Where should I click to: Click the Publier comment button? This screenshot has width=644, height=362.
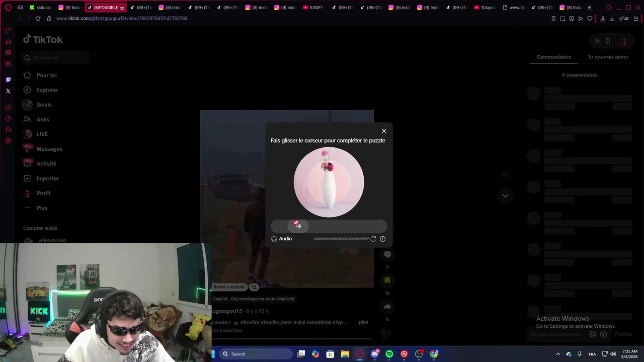point(623,334)
